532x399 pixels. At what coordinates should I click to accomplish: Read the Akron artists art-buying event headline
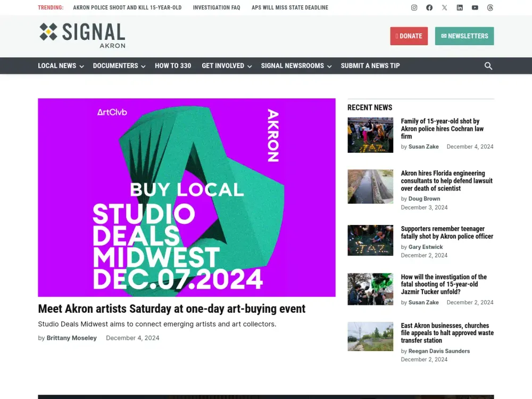click(x=171, y=309)
